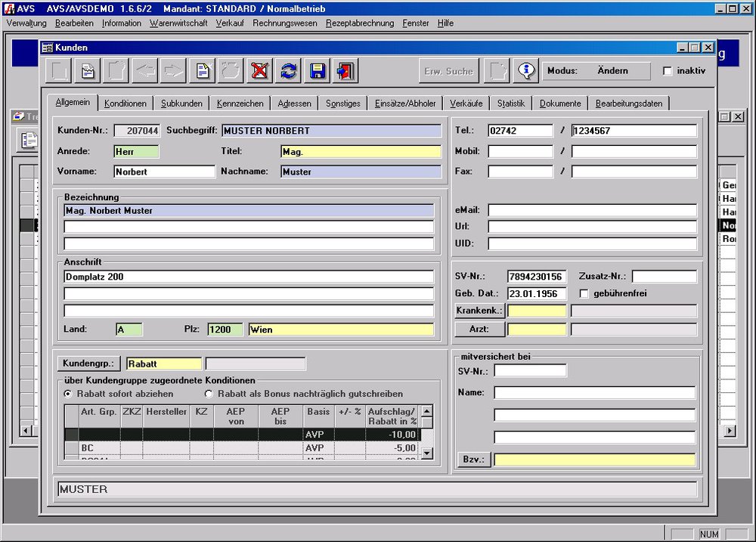Screen dimensions: 756x542
Task: Click the blue refresh arrows icon
Action: [288, 71]
